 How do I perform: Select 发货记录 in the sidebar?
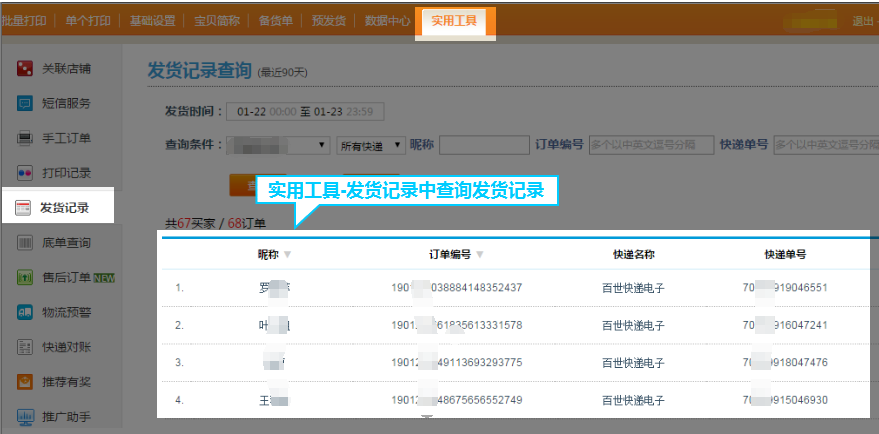(64, 208)
